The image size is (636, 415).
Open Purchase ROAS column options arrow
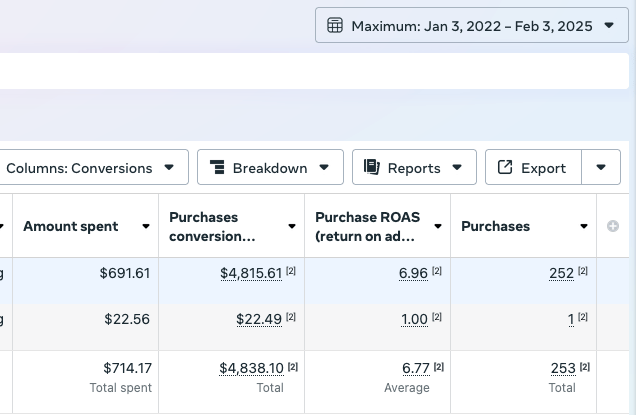tap(438, 227)
